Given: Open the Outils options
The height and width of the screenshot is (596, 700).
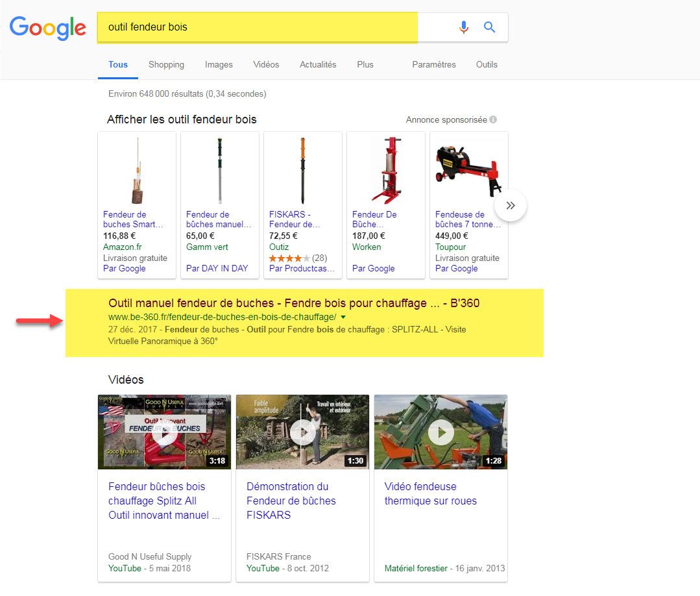Looking at the screenshot, I should [x=487, y=64].
